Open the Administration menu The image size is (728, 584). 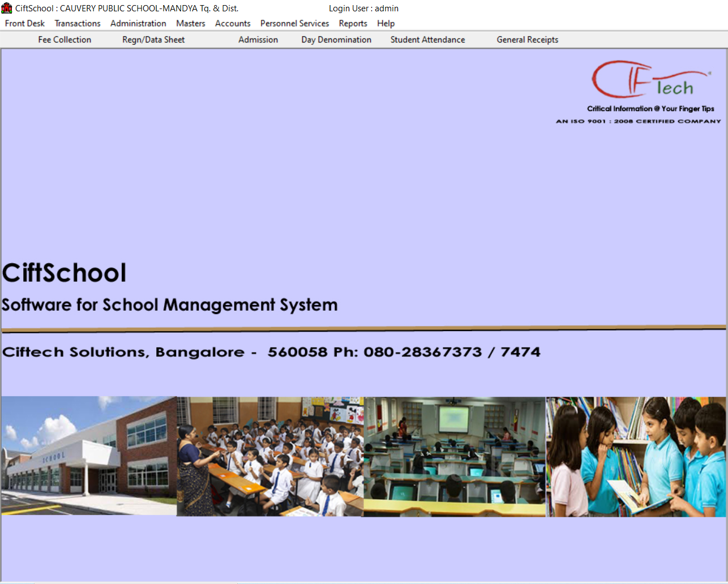pos(138,23)
